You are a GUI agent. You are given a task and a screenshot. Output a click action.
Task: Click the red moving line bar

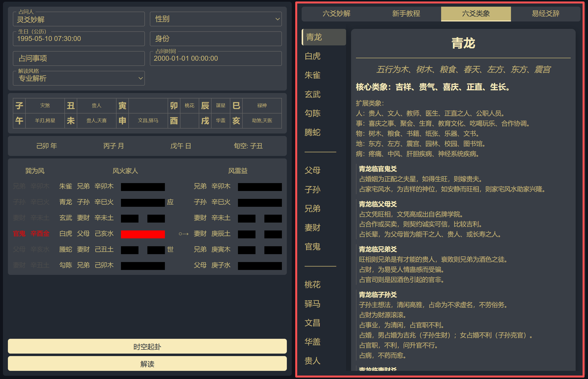coord(143,234)
